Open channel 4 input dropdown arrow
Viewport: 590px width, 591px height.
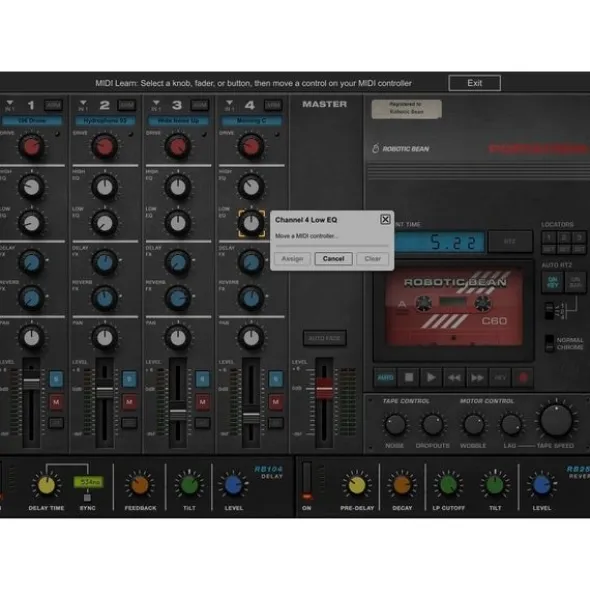pyautogui.click(x=229, y=103)
